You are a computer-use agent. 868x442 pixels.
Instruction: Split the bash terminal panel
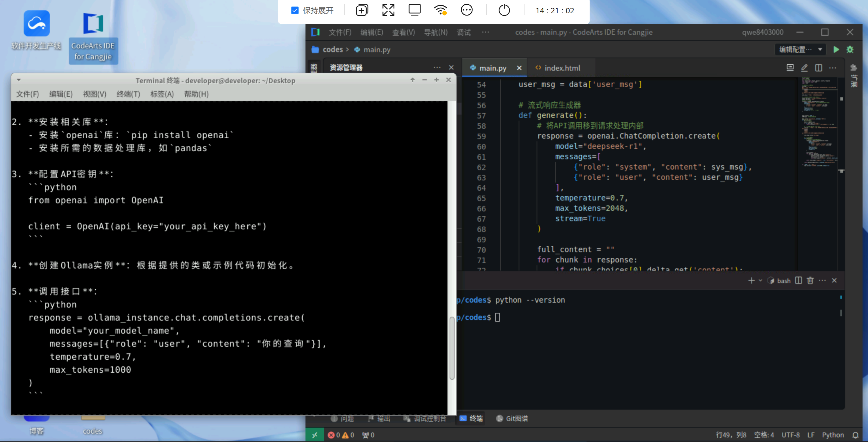coord(798,281)
